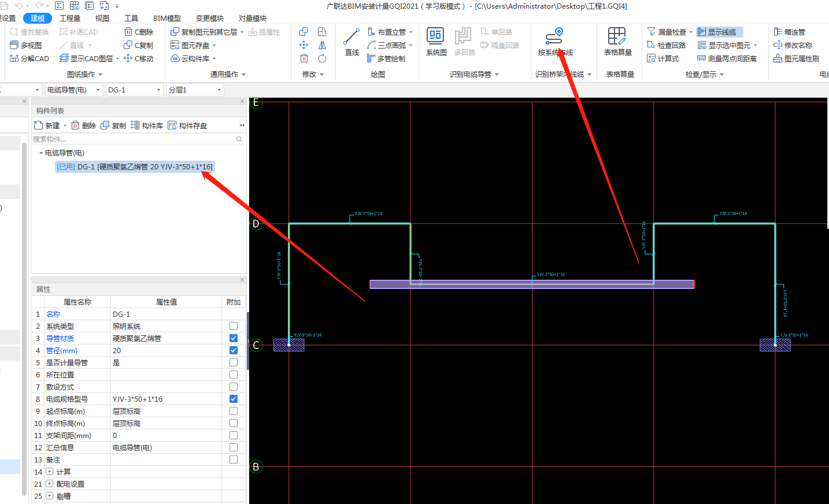The image size is (829, 504).
Task: Click the 构件库 icon in component list
Action: 135,125
